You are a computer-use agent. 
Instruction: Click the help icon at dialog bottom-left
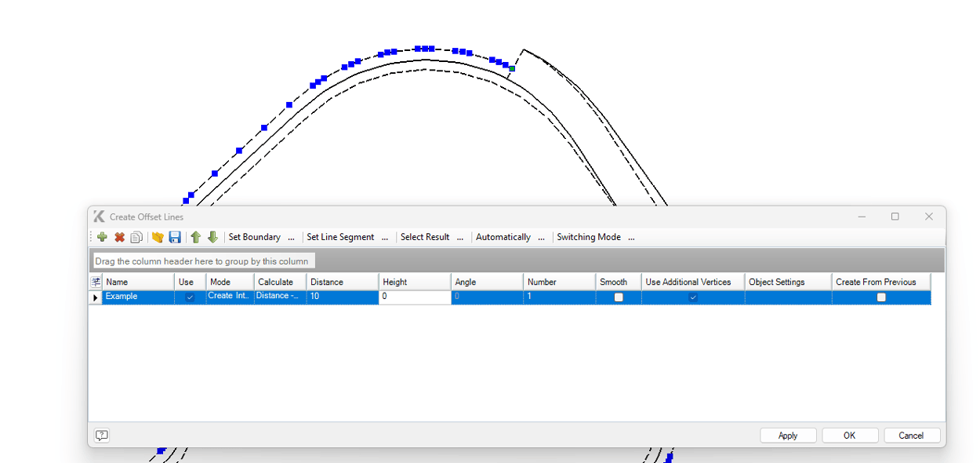point(102,436)
